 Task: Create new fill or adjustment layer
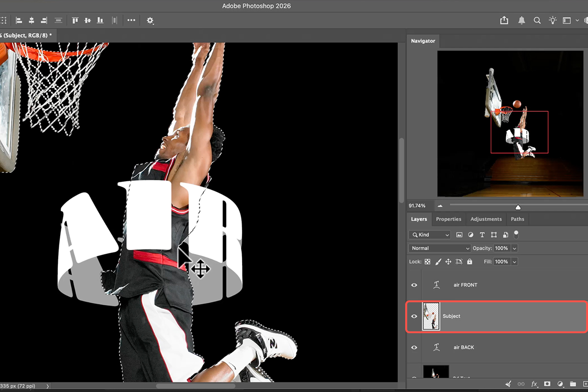(x=560, y=384)
